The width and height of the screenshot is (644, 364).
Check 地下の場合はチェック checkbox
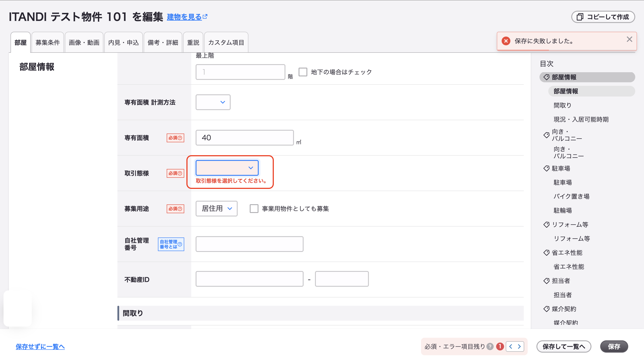[x=303, y=72]
